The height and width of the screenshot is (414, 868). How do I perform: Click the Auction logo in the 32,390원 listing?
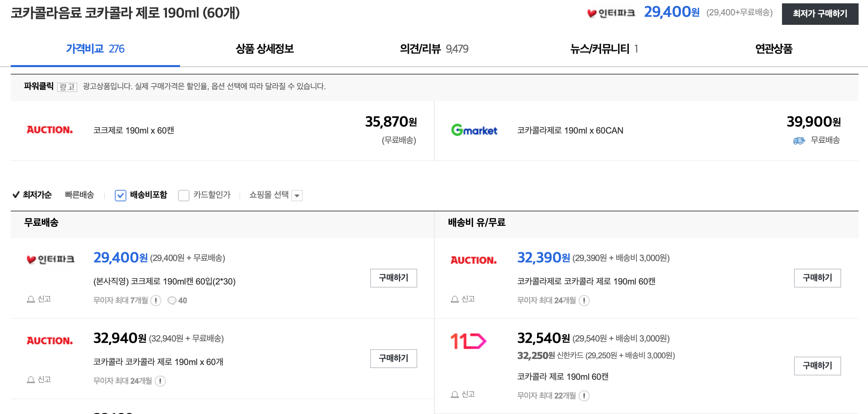coord(473,260)
